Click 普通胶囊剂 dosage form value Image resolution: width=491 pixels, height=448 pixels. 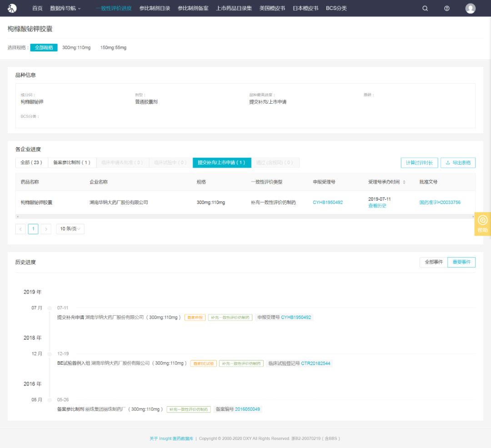click(146, 102)
